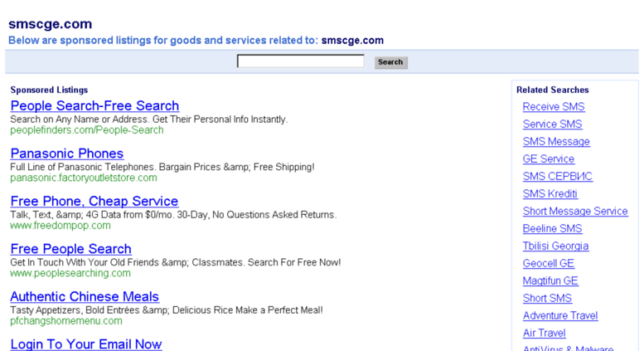Select Air Travel related search
This screenshot has height=351, width=644.
[x=545, y=333]
